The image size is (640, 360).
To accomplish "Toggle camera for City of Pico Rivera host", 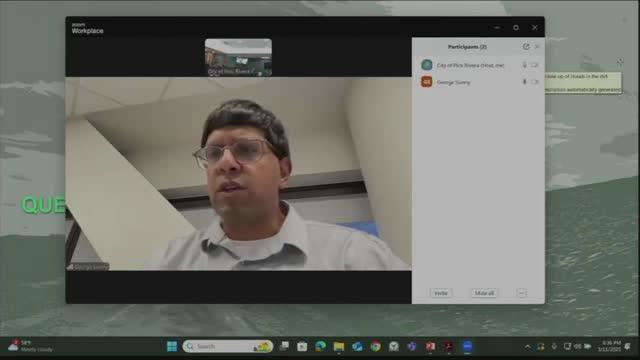I will click(x=535, y=65).
